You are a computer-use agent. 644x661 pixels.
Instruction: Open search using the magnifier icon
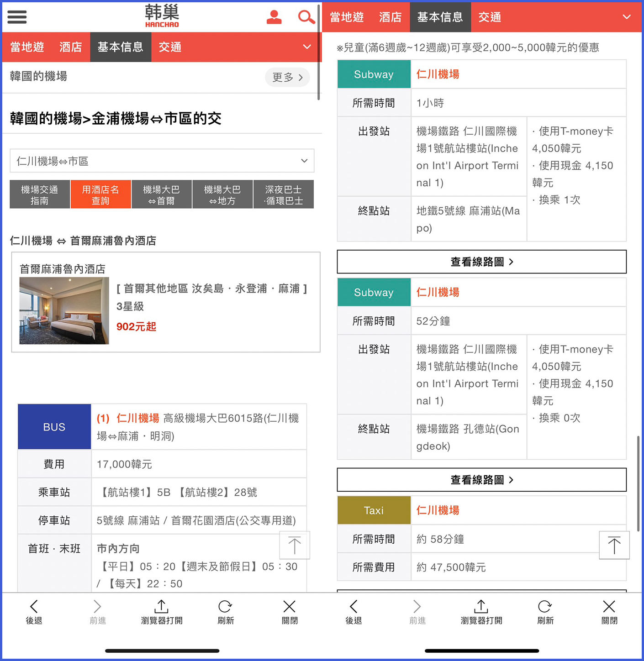(306, 17)
